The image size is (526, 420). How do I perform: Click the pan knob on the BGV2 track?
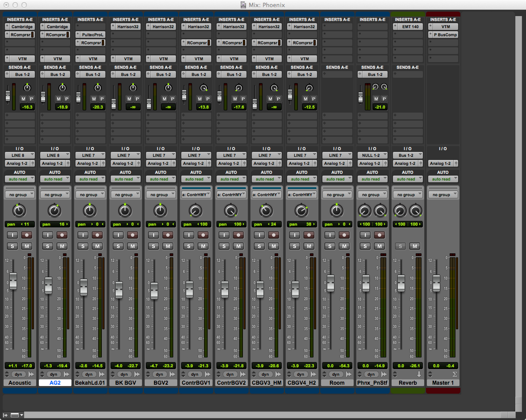click(x=160, y=210)
